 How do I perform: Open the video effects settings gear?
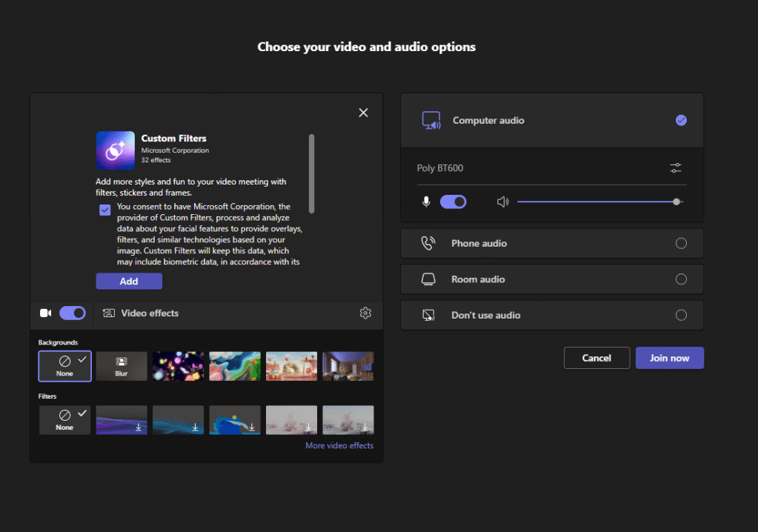[x=365, y=313]
